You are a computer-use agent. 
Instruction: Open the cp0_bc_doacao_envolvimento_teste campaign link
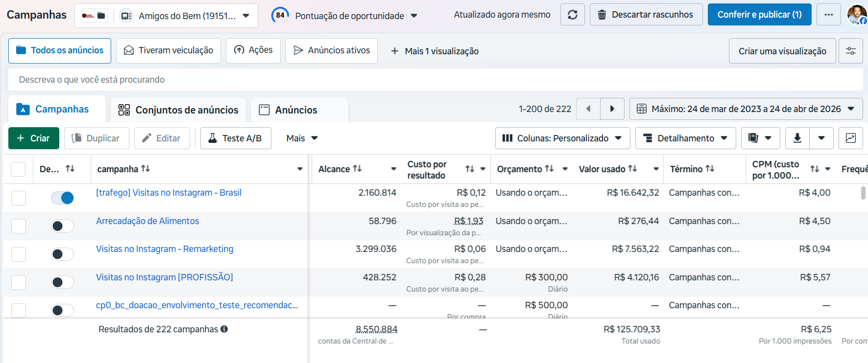[197, 305]
